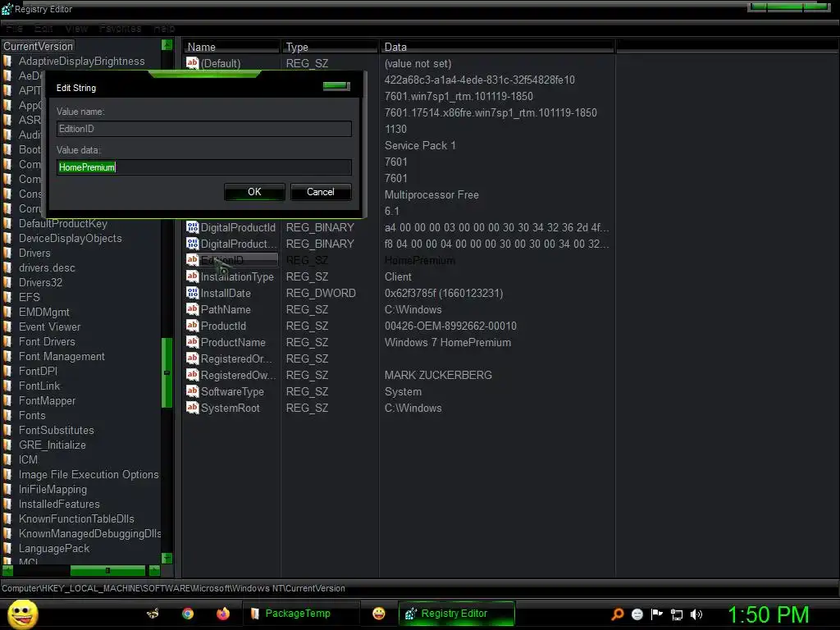Click the folder icon beside Fonts key
Screen dimensions: 840x630
click(x=7, y=415)
